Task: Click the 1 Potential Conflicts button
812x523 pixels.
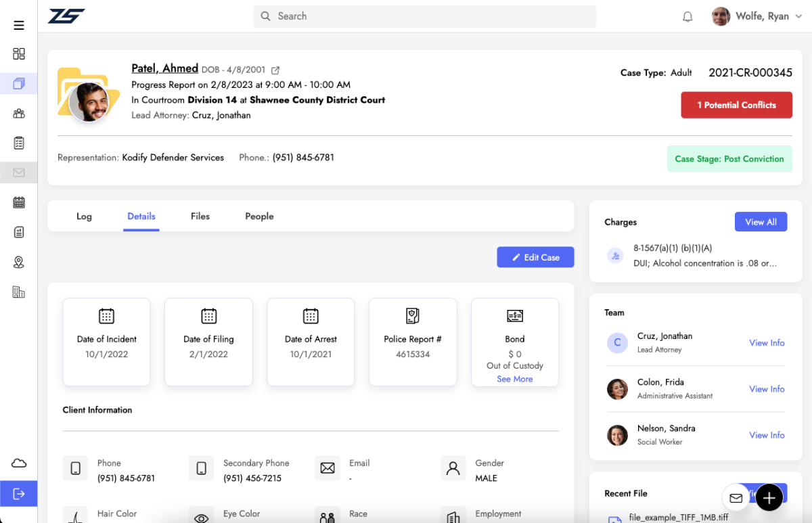Action: pos(736,106)
